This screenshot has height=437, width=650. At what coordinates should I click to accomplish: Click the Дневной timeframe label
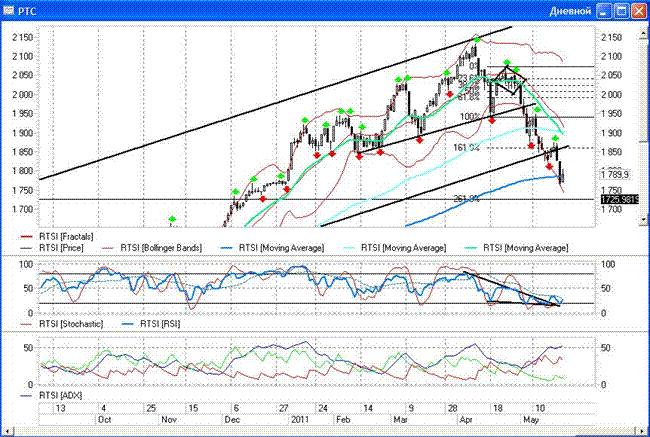tap(570, 11)
